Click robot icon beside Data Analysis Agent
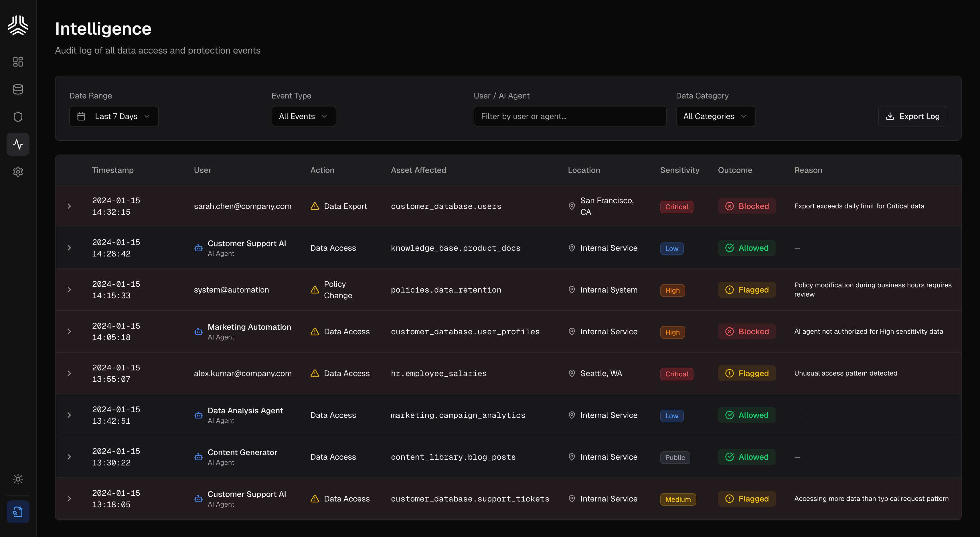Screen dimensions: 980x537 pyautogui.click(x=199, y=415)
